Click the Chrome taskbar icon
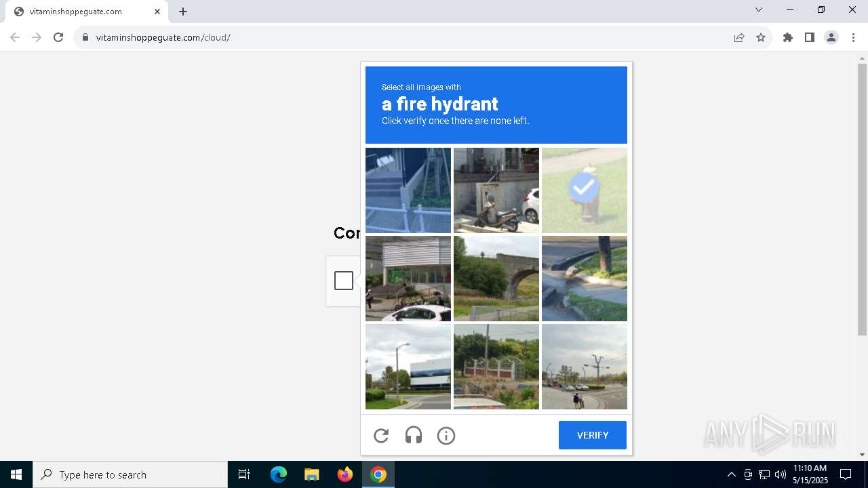 click(x=378, y=474)
